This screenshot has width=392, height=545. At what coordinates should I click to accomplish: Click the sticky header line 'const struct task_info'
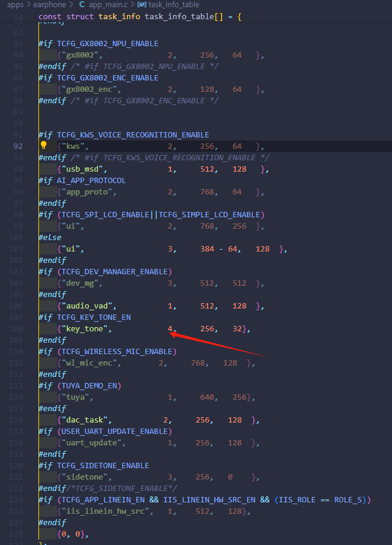[x=140, y=16]
